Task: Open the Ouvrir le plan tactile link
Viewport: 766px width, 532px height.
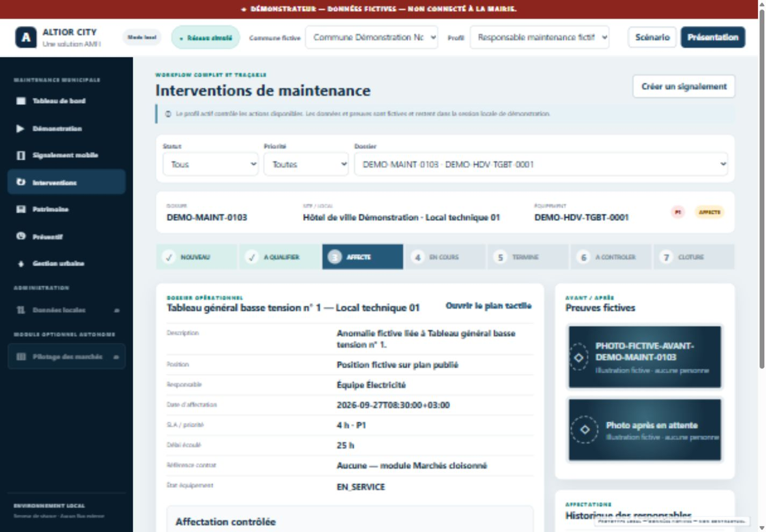Action: coord(488,306)
